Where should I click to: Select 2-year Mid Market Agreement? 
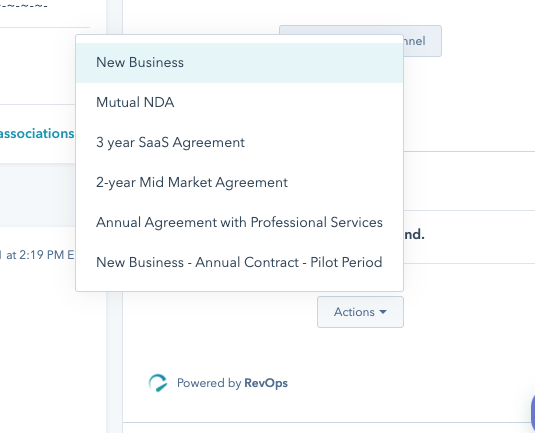(x=240, y=182)
